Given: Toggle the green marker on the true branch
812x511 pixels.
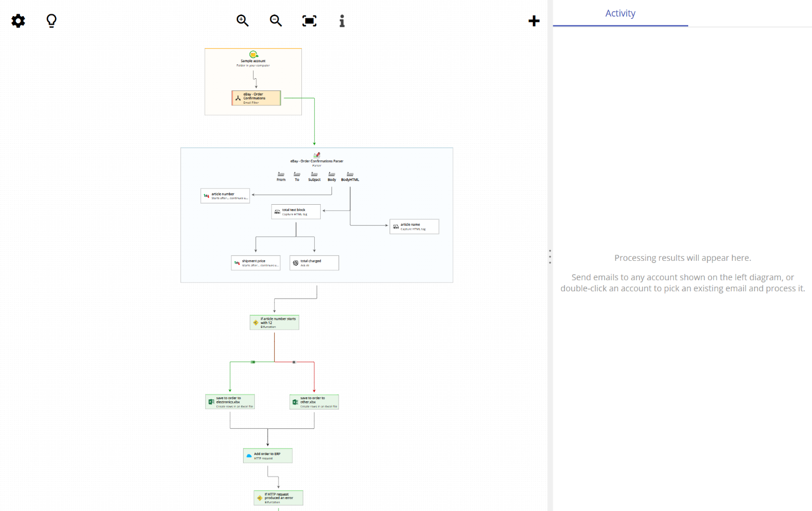Looking at the screenshot, I should click(x=253, y=361).
